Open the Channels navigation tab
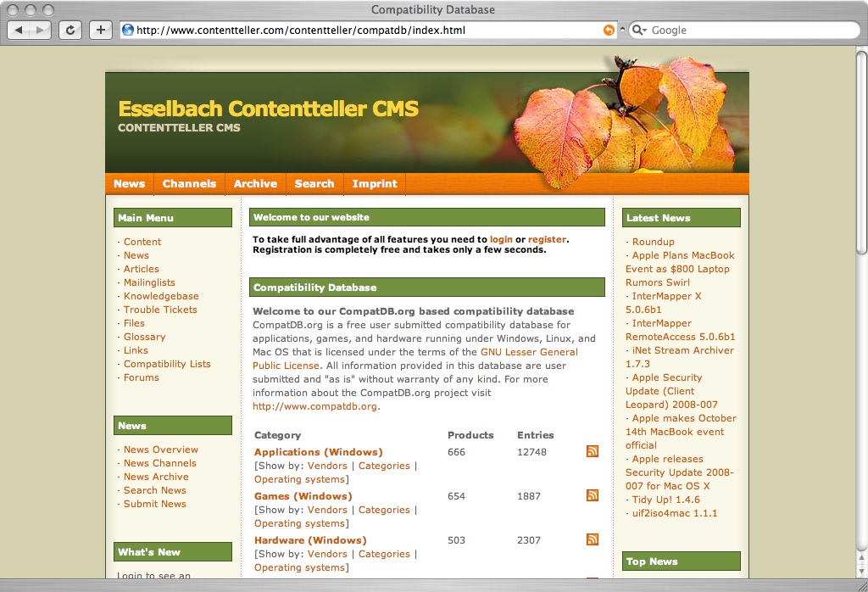 [189, 184]
